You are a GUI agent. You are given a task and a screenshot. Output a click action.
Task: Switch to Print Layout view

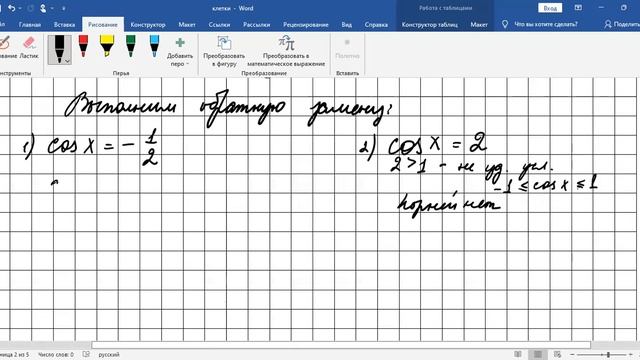pyautogui.click(x=538, y=354)
